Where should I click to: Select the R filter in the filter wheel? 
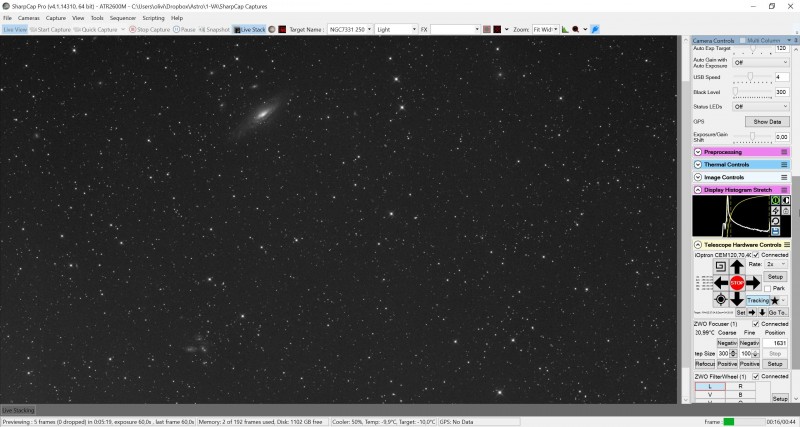(x=740, y=387)
